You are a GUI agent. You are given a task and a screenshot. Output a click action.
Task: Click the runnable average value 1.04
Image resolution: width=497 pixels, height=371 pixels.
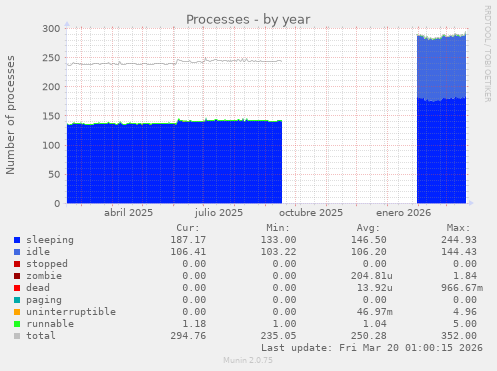click(375, 324)
